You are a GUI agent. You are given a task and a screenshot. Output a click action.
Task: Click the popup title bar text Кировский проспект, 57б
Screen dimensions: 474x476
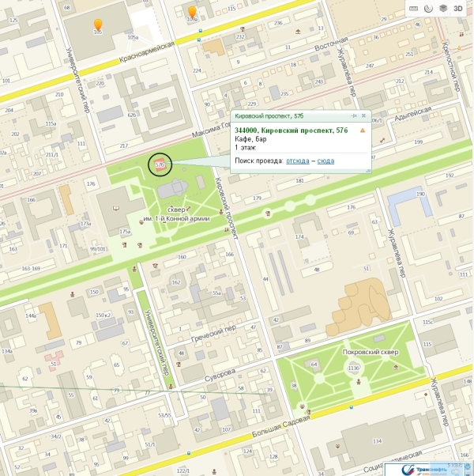click(269, 116)
